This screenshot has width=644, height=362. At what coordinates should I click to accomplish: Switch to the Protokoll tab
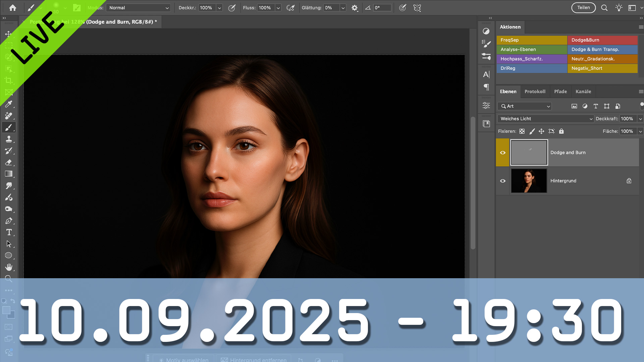[535, 92]
